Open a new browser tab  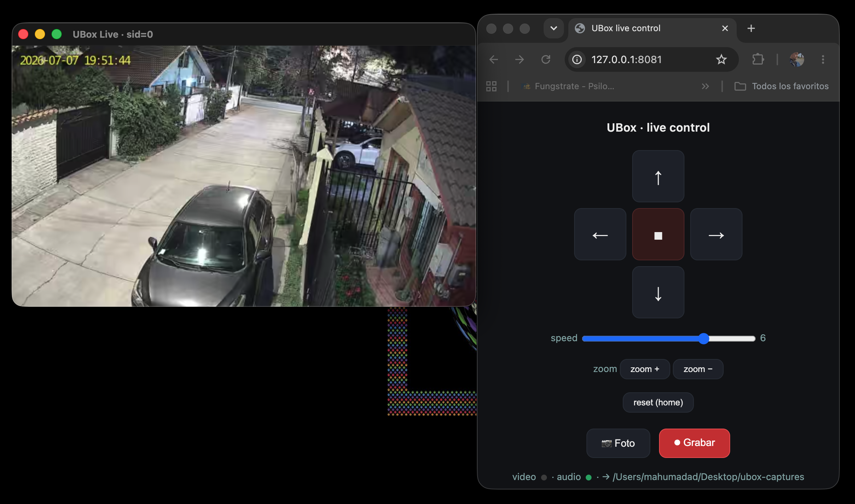751,28
